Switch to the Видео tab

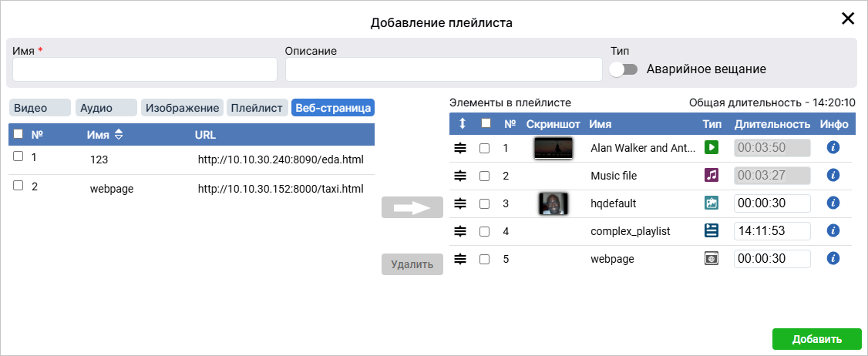(x=40, y=108)
